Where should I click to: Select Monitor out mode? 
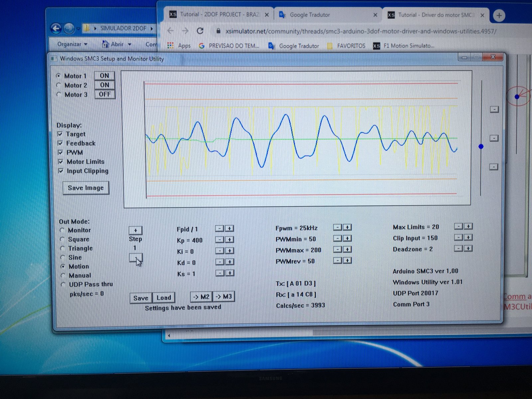[62, 230]
